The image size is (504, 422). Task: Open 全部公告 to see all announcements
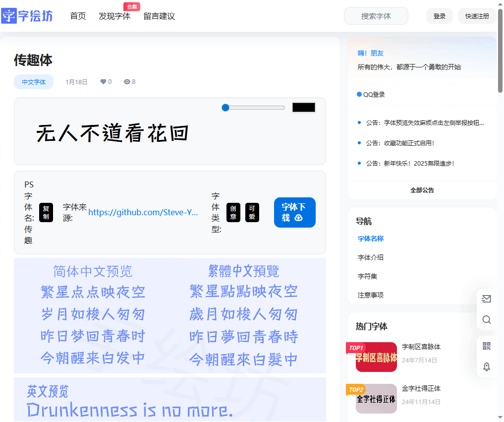click(x=422, y=190)
